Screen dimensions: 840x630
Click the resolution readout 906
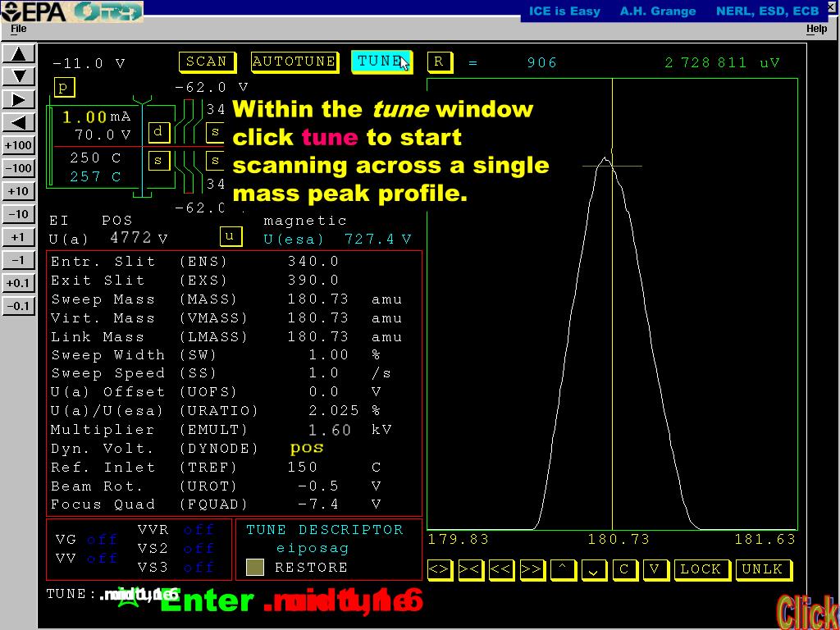pos(542,62)
